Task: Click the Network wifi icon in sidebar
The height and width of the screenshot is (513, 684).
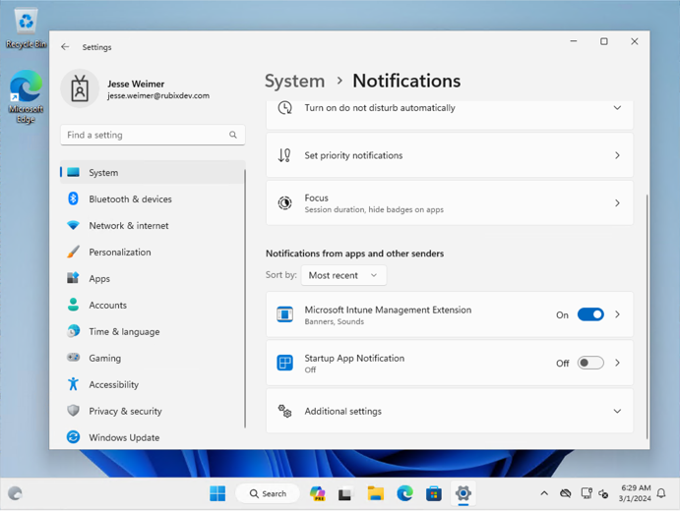Action: pyautogui.click(x=73, y=226)
